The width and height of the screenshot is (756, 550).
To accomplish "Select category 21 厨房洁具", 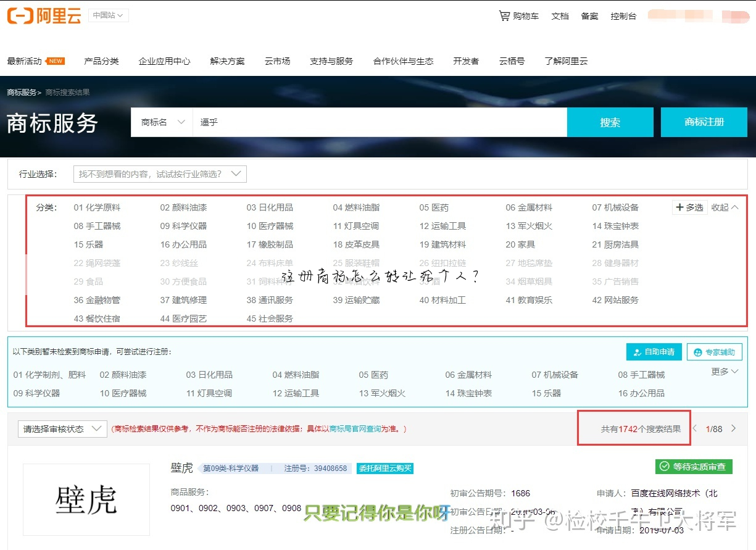I will [615, 244].
